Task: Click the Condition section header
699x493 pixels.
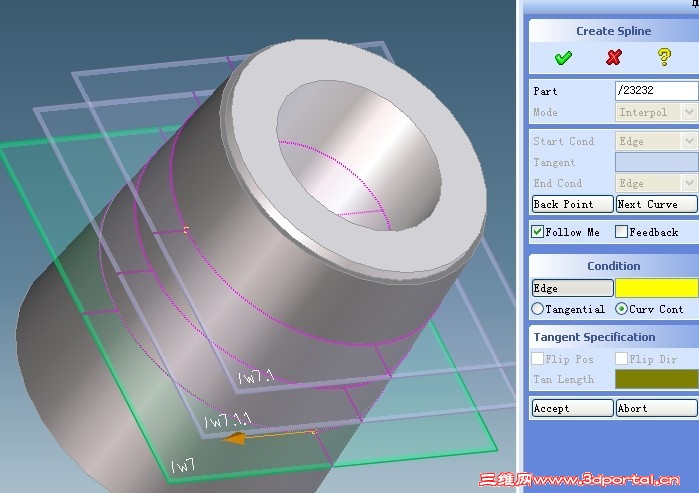Action: coord(613,266)
